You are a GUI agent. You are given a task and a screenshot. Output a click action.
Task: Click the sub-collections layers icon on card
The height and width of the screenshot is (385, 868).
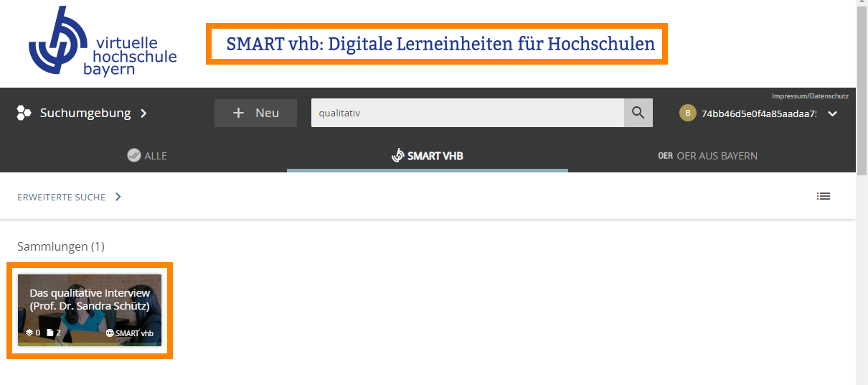pyautogui.click(x=29, y=333)
